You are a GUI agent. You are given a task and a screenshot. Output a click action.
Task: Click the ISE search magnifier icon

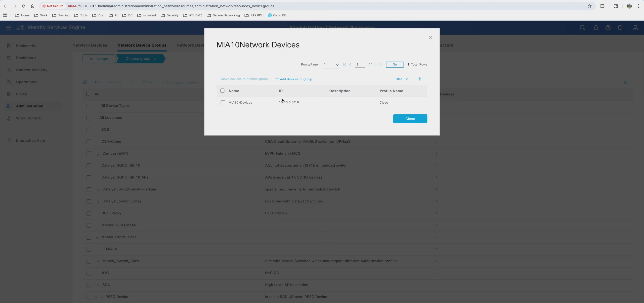pyautogui.click(x=582, y=27)
